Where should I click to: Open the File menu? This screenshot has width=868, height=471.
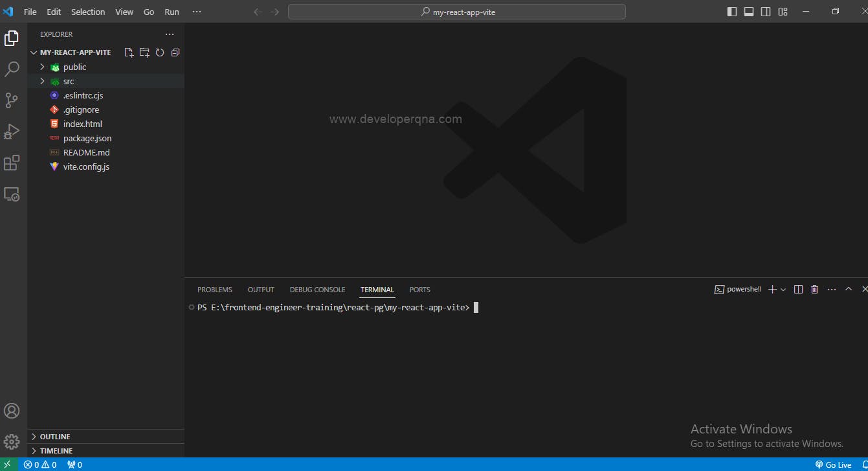tap(30, 12)
